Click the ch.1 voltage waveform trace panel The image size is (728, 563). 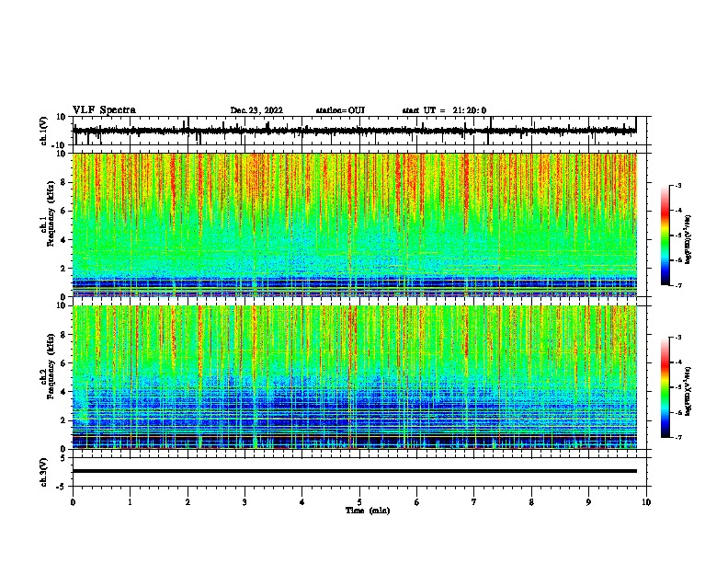coord(361,131)
